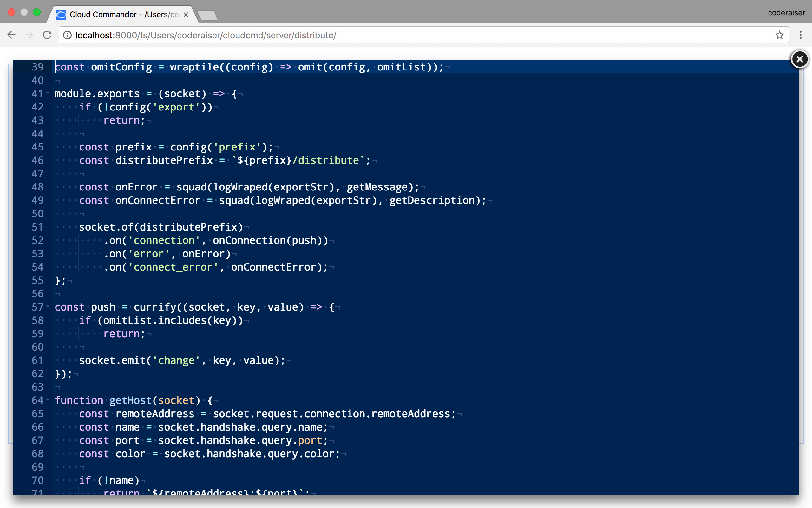Click 'socket.of' on line 51
Viewport: 812px width, 508px height.
point(106,227)
